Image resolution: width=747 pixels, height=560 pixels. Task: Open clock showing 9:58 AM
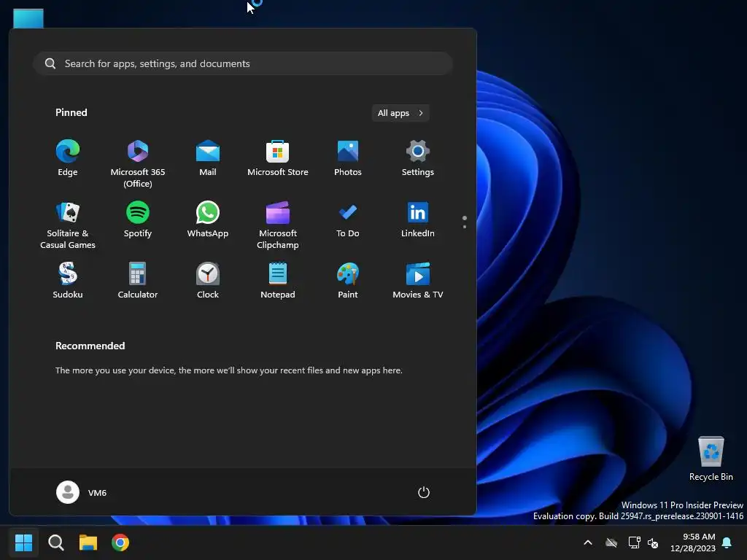[x=693, y=542]
